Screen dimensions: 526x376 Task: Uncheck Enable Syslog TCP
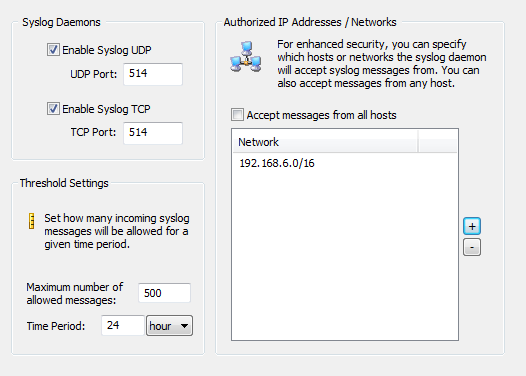(x=53, y=109)
